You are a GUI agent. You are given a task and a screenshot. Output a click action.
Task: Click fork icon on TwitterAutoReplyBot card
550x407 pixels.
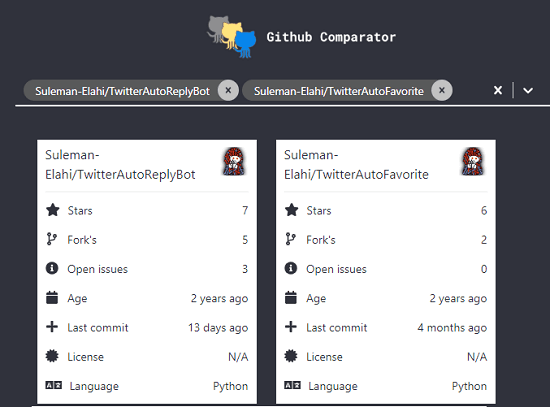pos(52,239)
